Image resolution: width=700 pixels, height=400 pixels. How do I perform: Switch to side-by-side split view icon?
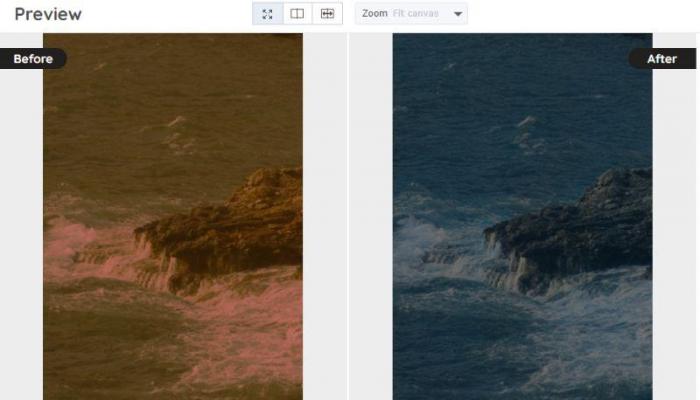click(x=297, y=14)
